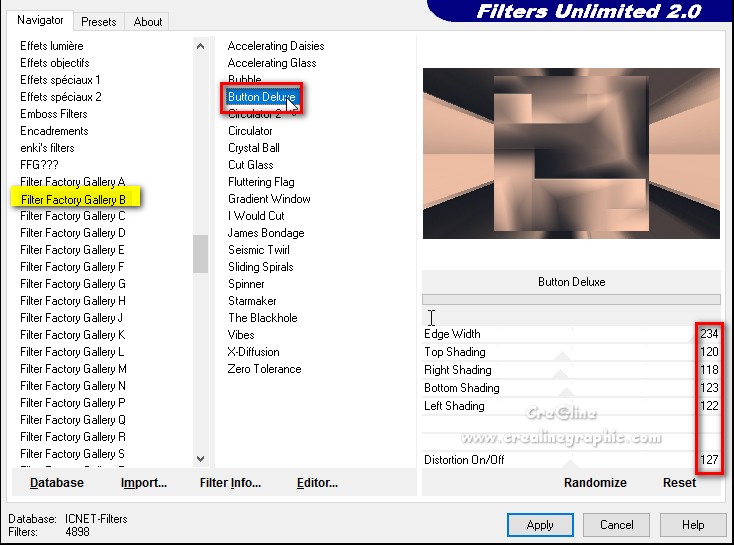
Task: Select Filter Factory Gallery B category
Action: pyautogui.click(x=73, y=199)
